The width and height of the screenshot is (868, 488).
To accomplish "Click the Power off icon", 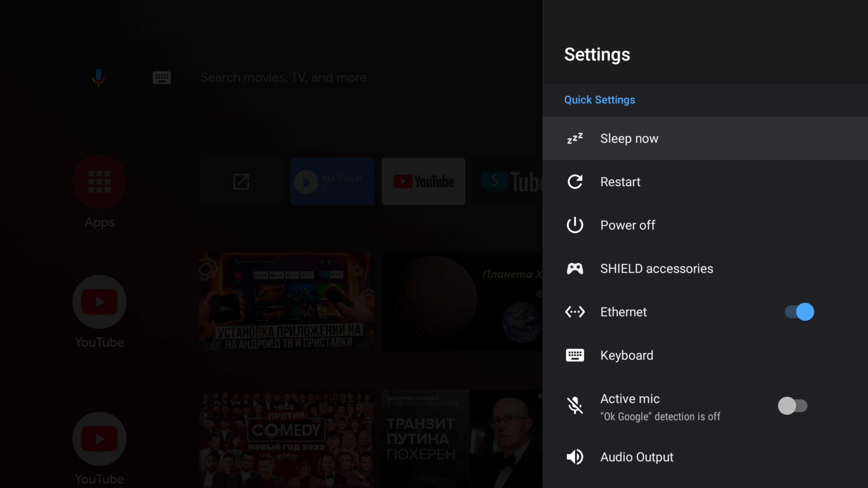I will 575,225.
